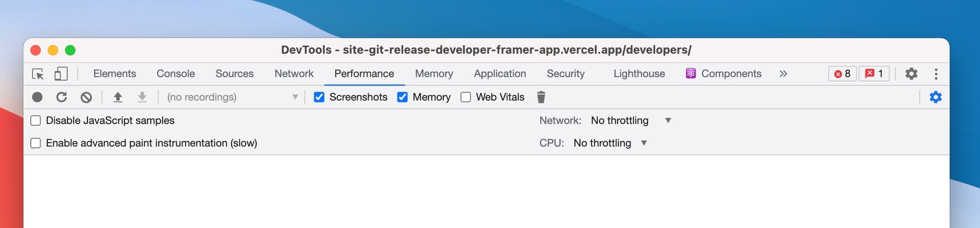This screenshot has width=980, height=228.
Task: Click the load profile upload icon
Action: point(118,97)
